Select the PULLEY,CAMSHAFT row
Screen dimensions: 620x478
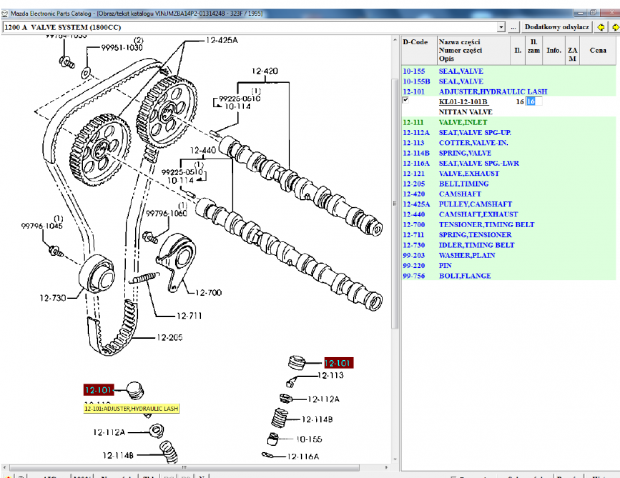(x=508, y=204)
